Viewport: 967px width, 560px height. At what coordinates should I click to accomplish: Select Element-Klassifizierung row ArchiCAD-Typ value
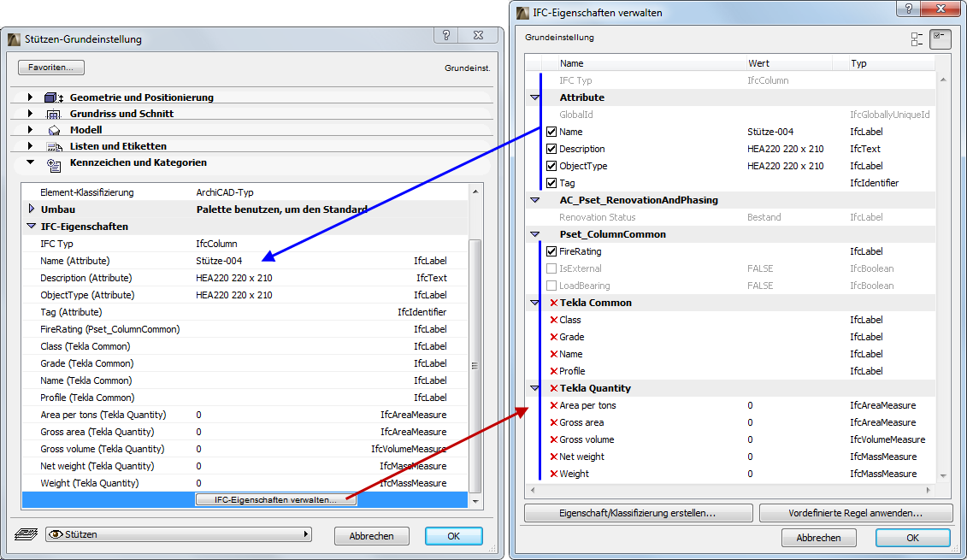point(225,192)
